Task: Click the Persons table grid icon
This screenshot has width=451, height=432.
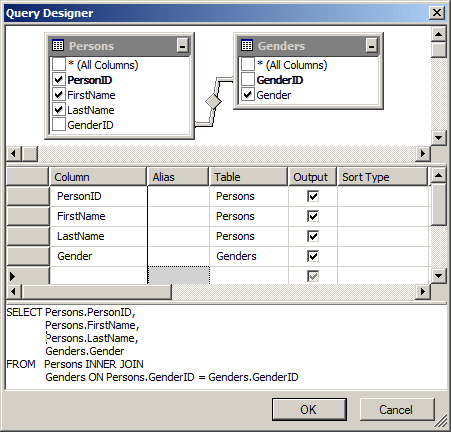Action: coord(58,45)
